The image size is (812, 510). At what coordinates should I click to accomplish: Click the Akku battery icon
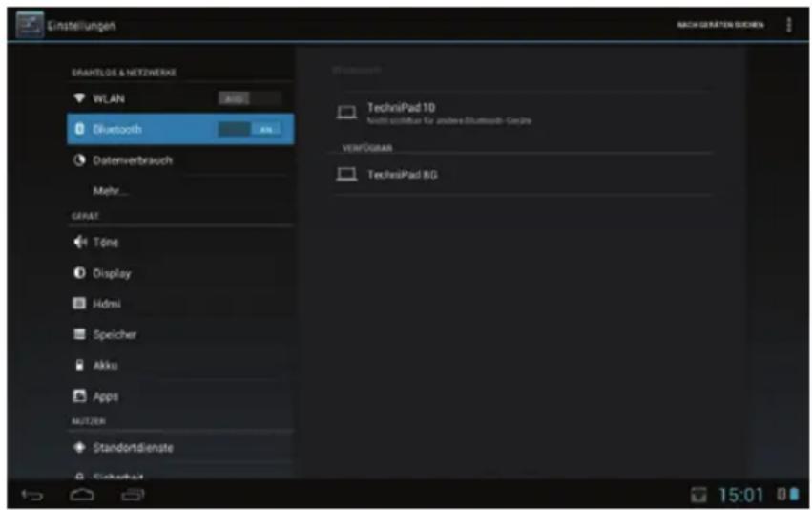click(x=79, y=365)
